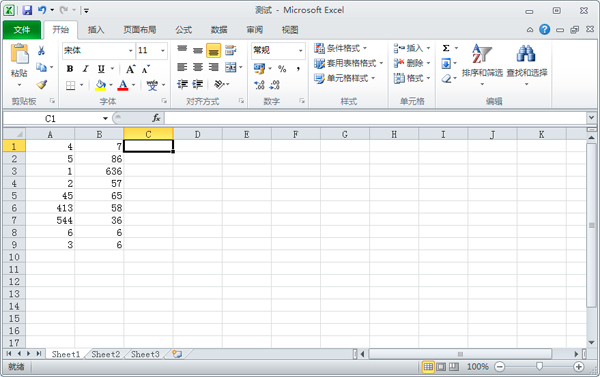
Task: Click the Paste clipboard icon
Action: pyautogui.click(x=20, y=54)
